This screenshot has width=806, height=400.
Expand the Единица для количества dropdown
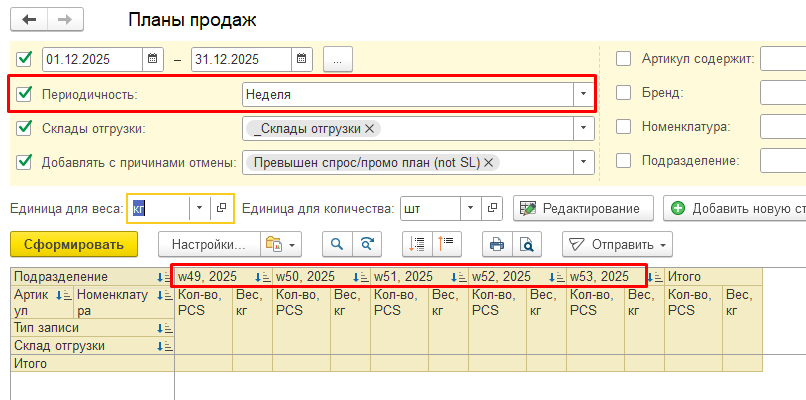pyautogui.click(x=470, y=208)
